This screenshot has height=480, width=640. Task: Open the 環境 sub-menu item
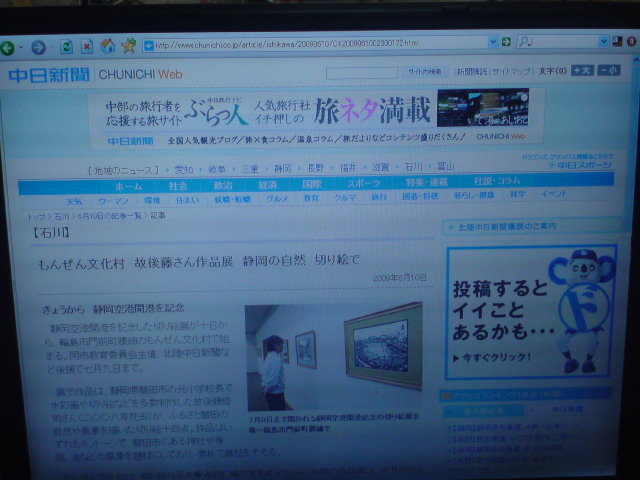coord(152,200)
